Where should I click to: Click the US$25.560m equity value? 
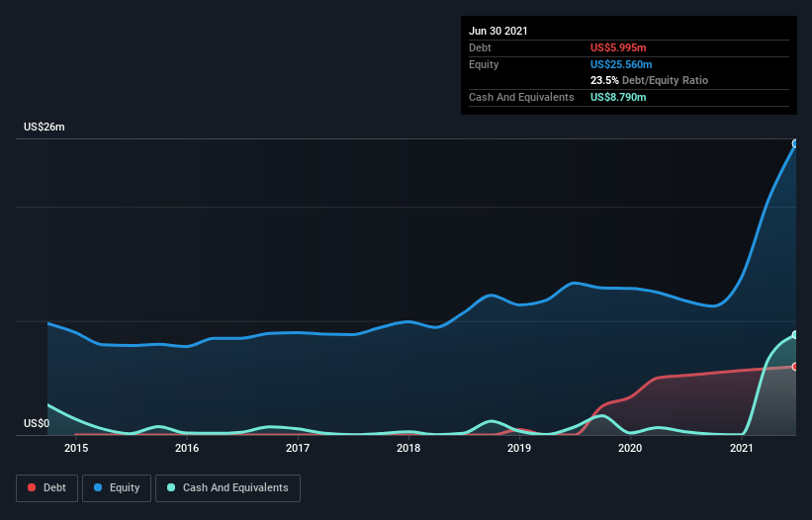pyautogui.click(x=621, y=64)
